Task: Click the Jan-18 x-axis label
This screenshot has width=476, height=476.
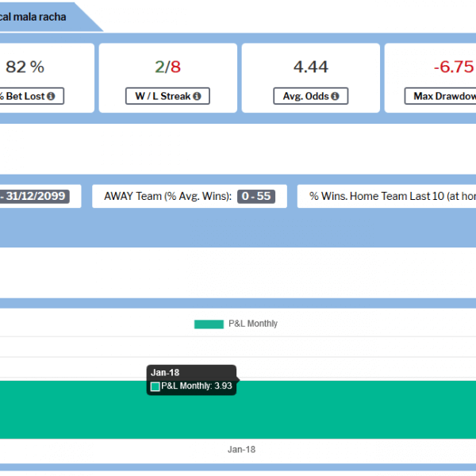Action: (x=241, y=449)
